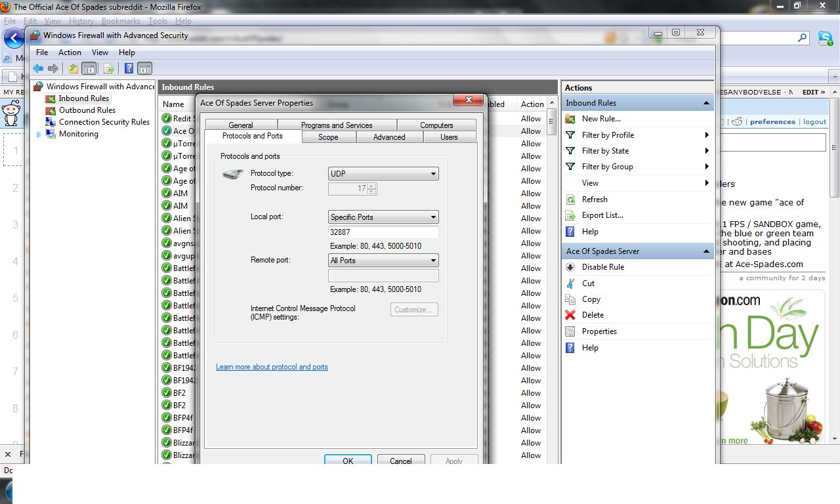The image size is (840, 504).
Task: Click the Filter by State funnel icon
Action: [x=570, y=150]
